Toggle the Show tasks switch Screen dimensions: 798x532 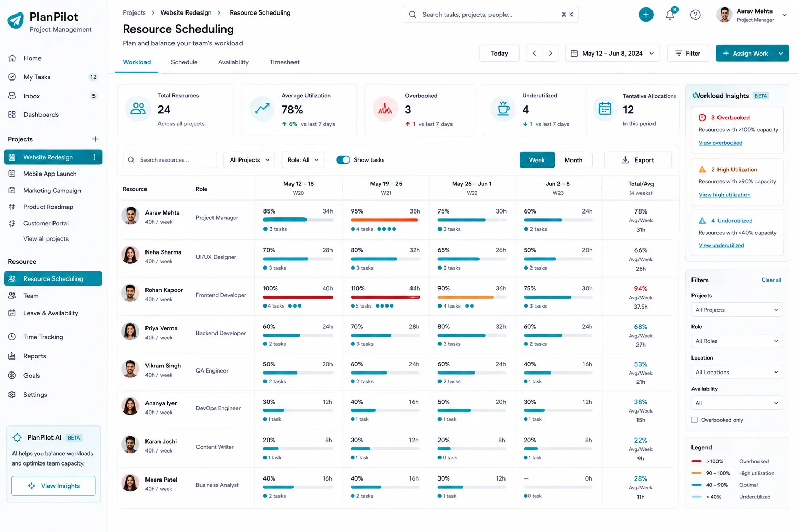(x=343, y=160)
